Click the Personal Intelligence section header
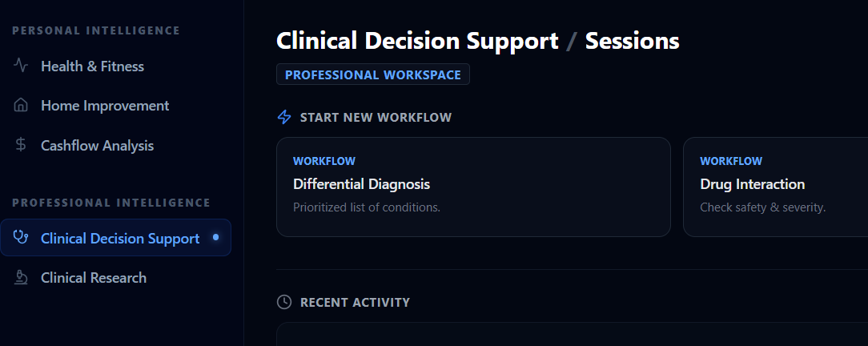This screenshot has height=346, width=868. 96,30
